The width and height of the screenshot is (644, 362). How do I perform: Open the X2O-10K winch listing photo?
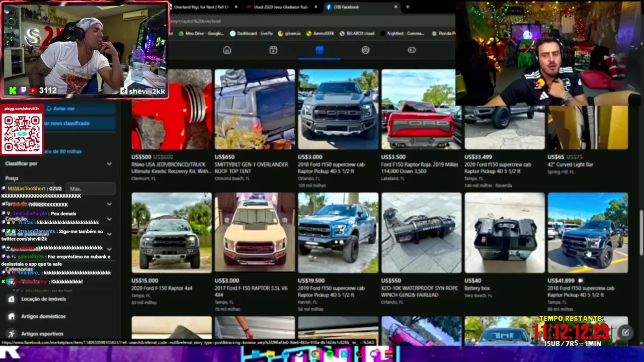[x=421, y=233]
